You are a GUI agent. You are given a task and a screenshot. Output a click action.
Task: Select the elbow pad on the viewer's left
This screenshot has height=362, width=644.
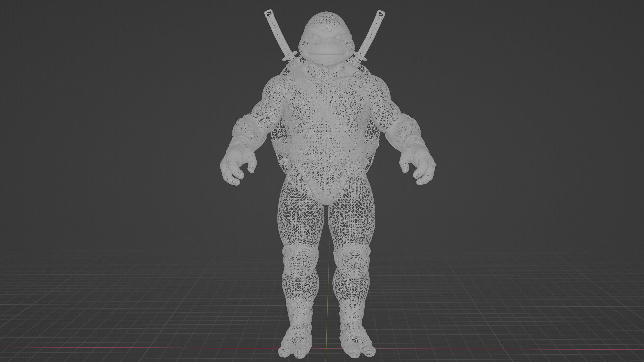[x=249, y=131]
